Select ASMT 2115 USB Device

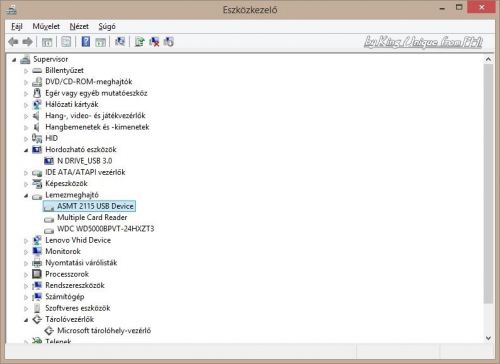pyautogui.click(x=95, y=206)
